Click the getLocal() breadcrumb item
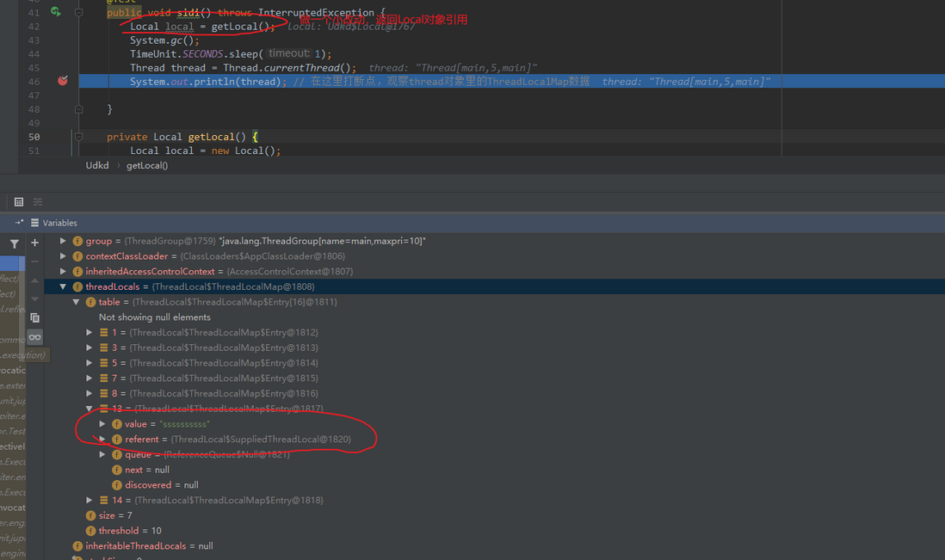The image size is (945, 560). [x=147, y=165]
